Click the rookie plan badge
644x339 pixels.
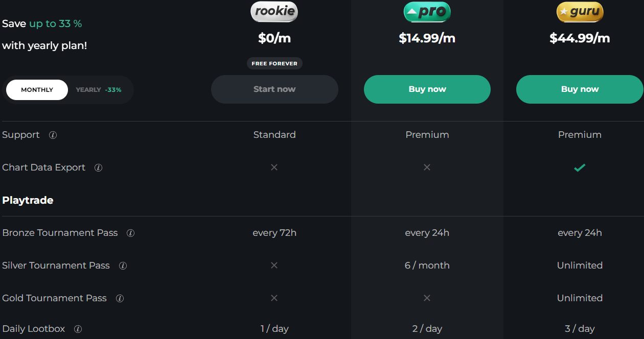(274, 12)
